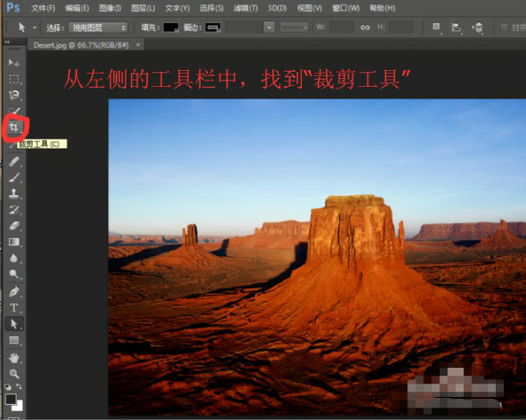Screen dimensions: 526x420
Task: Select the History Brush tool
Action: coord(14,210)
